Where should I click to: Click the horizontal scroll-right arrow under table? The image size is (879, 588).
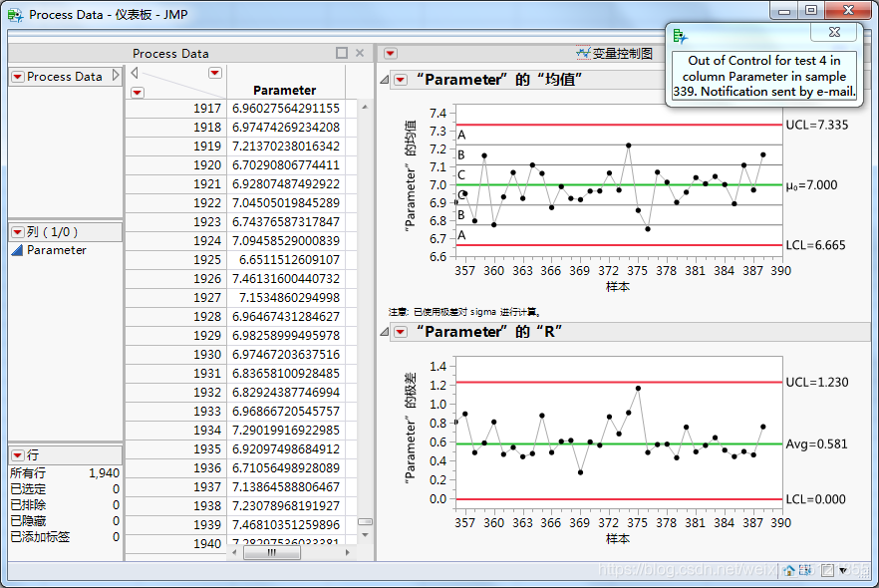(x=348, y=553)
